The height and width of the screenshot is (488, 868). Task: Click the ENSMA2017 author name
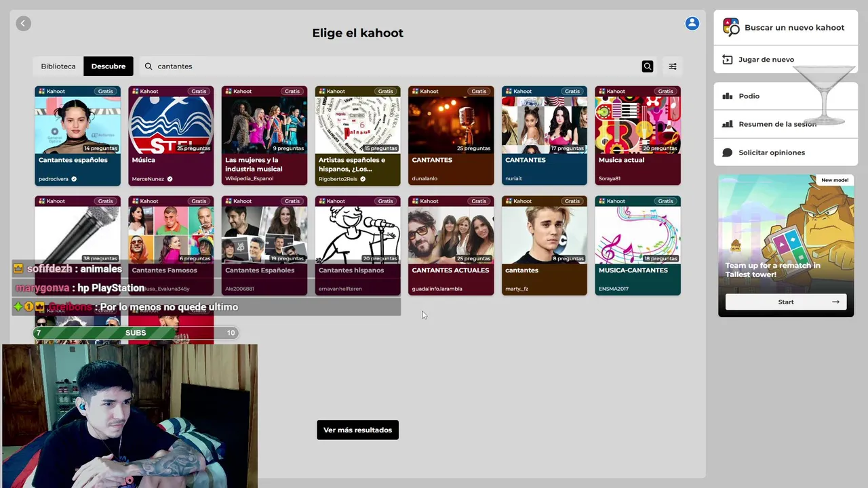[x=614, y=289]
